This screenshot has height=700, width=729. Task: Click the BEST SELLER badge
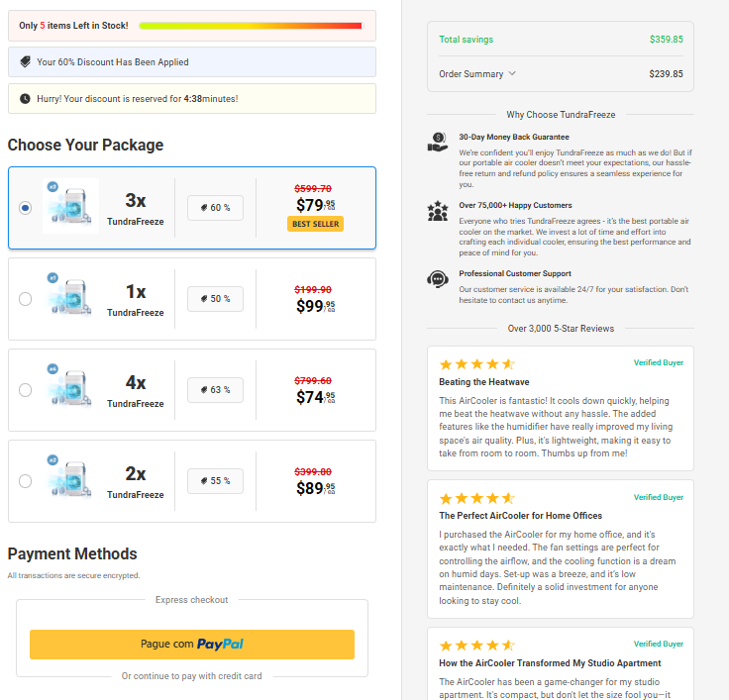pos(315,224)
